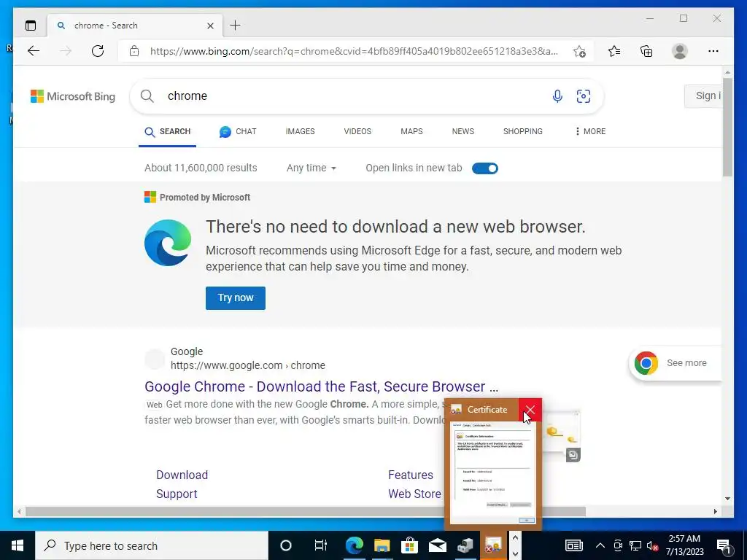Open Collections in Edge toolbar
This screenshot has height=560, width=747.
[x=646, y=51]
